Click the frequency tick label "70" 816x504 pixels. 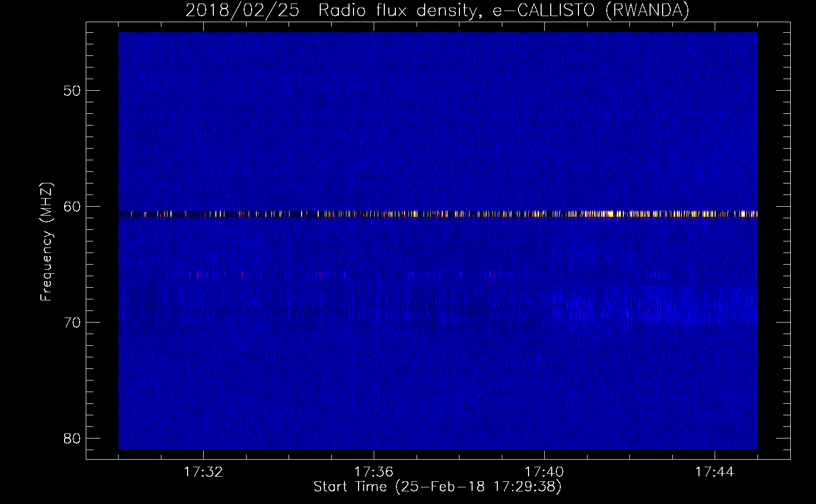click(72, 323)
